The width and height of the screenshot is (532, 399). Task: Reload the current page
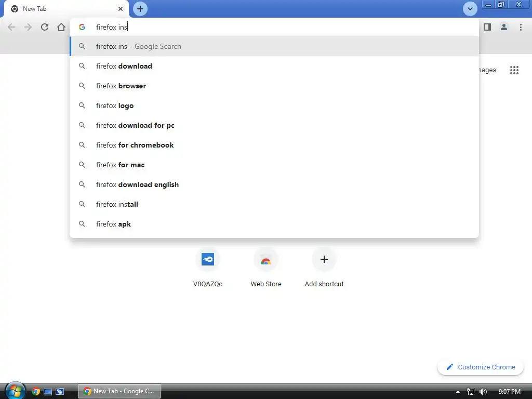coord(45,27)
